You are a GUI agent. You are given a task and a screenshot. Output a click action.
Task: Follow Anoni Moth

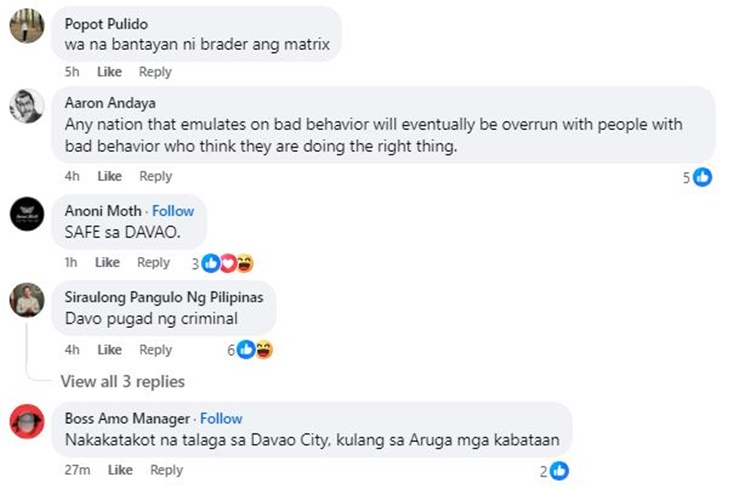[x=173, y=211]
